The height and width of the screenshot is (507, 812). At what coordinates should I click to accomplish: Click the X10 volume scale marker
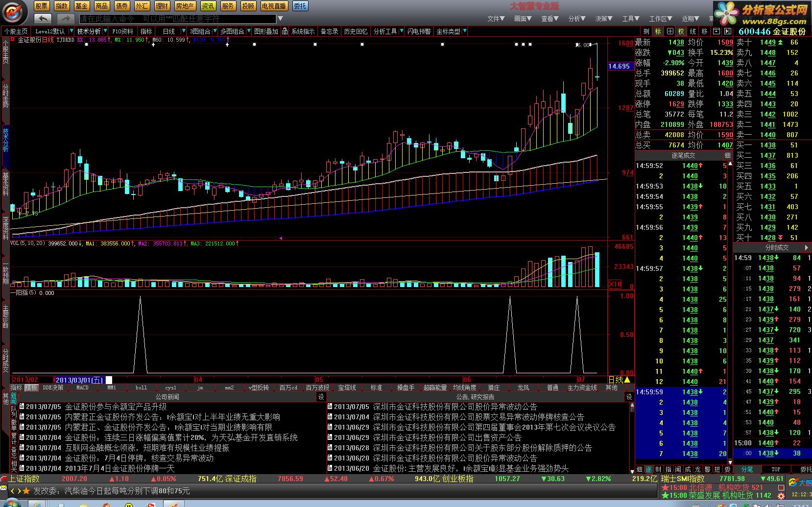pyautogui.click(x=615, y=285)
